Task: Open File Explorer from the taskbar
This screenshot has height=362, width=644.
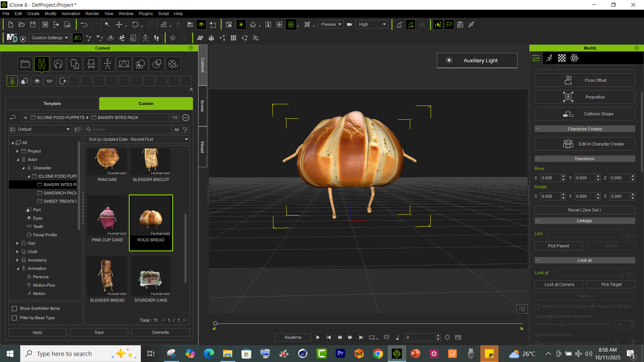Action: click(x=228, y=354)
